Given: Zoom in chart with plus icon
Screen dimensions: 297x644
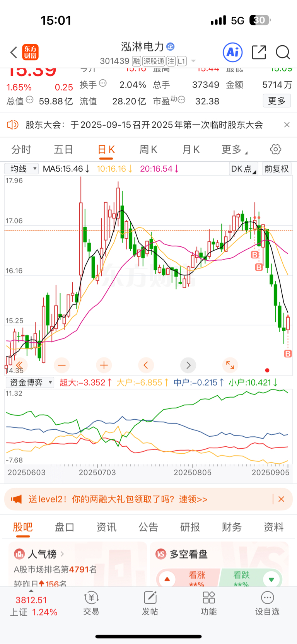Looking at the screenshot, I should click(x=104, y=365).
